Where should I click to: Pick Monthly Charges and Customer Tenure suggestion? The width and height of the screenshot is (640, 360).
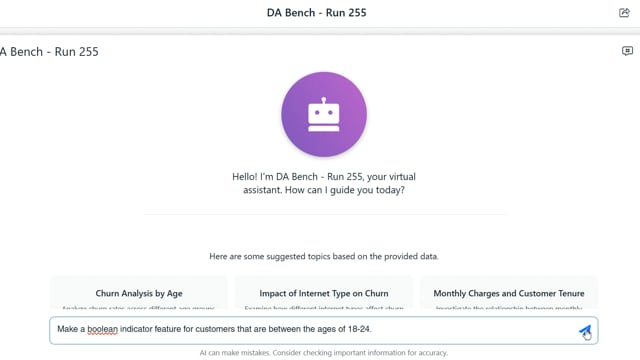point(509,293)
